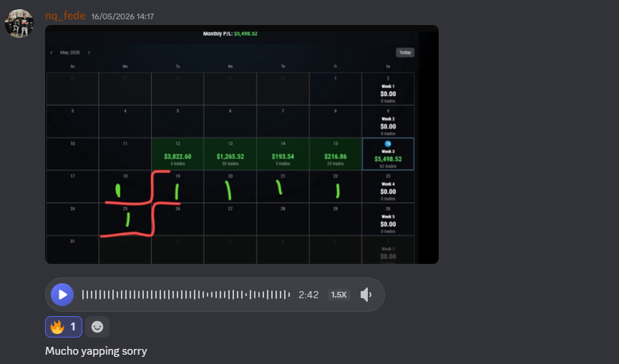The width and height of the screenshot is (619, 364).
Task: Open the add reaction emoji picker
Action: 97,327
